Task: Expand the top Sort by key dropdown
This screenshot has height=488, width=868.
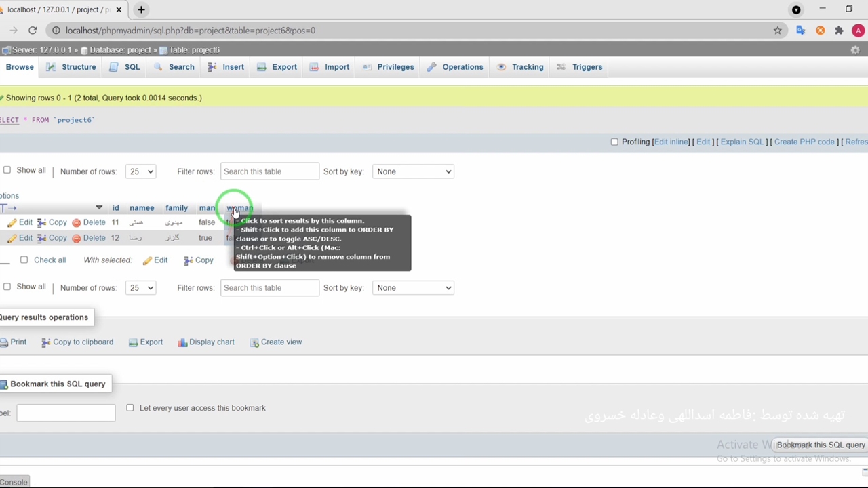Action: (x=413, y=171)
